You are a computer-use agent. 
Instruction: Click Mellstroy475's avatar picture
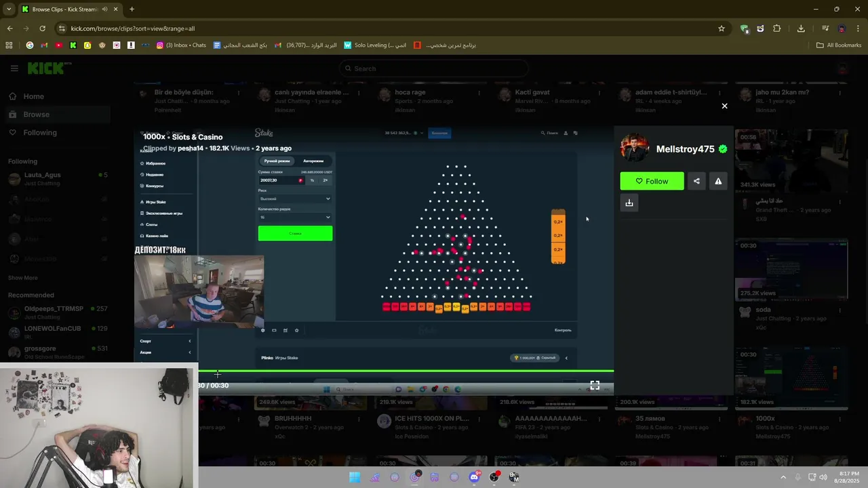pyautogui.click(x=634, y=148)
